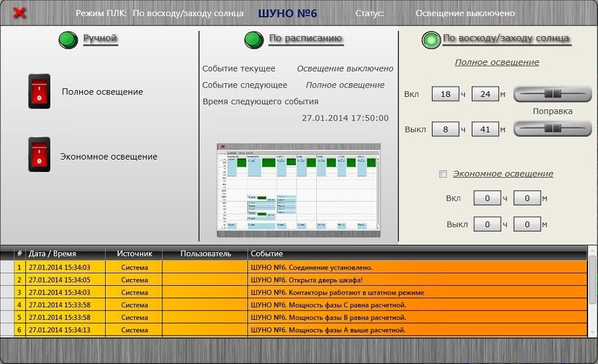Viewport: 598px width, 364px height.
Task: Click the red X close icon
Action: [20, 13]
